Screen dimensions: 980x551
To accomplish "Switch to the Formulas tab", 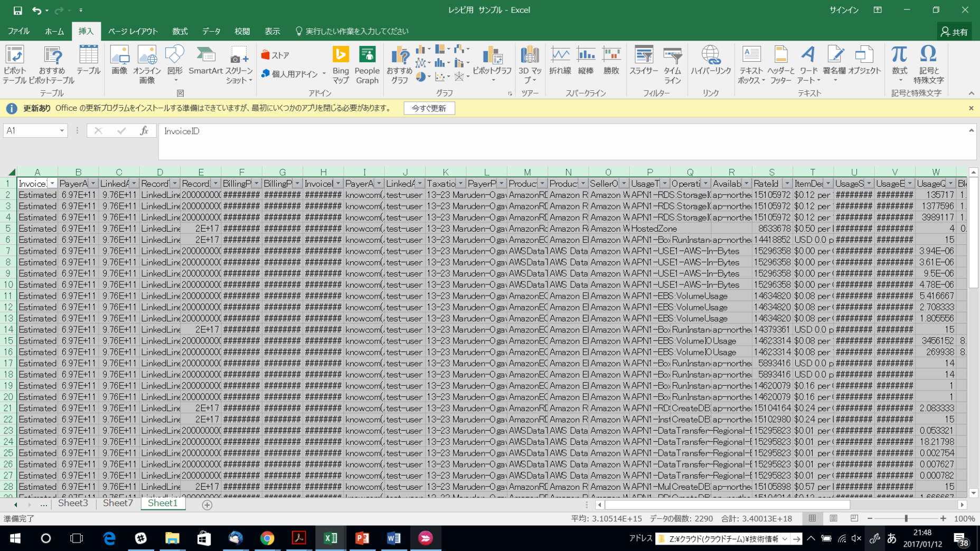I will [180, 31].
